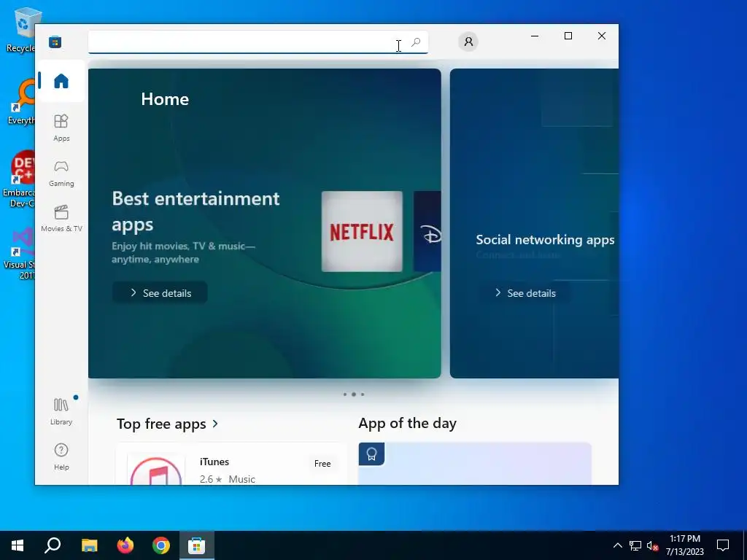This screenshot has height=560, width=747.
Task: Close the Microsoft Store window
Action: [602, 36]
